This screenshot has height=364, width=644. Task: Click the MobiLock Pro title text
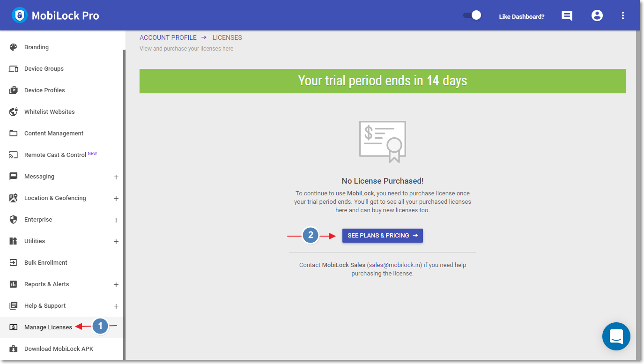point(66,15)
